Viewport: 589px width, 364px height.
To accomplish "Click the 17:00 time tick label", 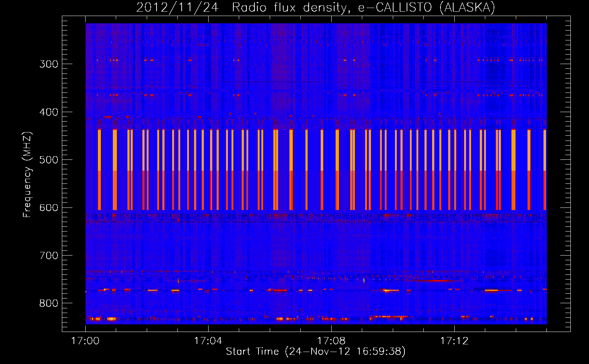I will pos(85,341).
